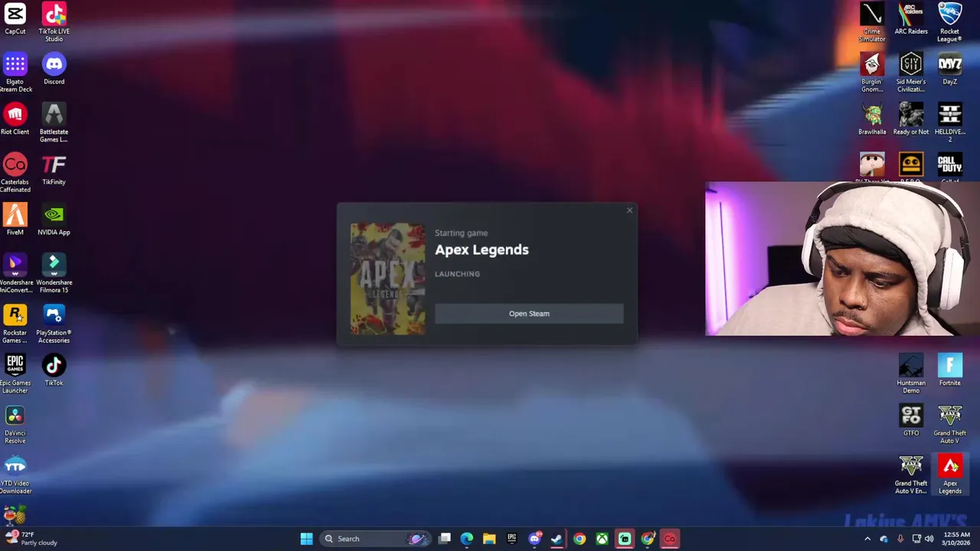Open Task View from the taskbar
The height and width of the screenshot is (551, 980).
pos(445,539)
